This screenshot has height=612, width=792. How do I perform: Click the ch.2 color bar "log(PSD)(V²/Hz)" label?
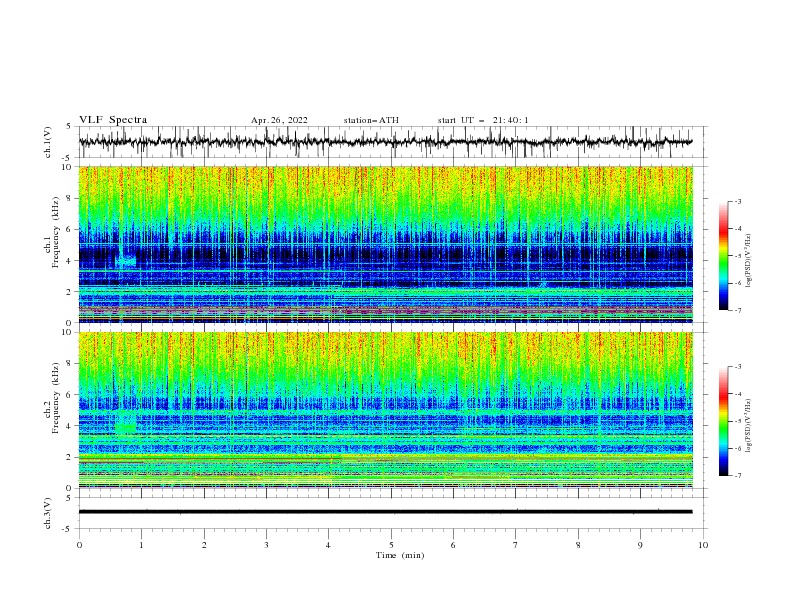tap(750, 425)
